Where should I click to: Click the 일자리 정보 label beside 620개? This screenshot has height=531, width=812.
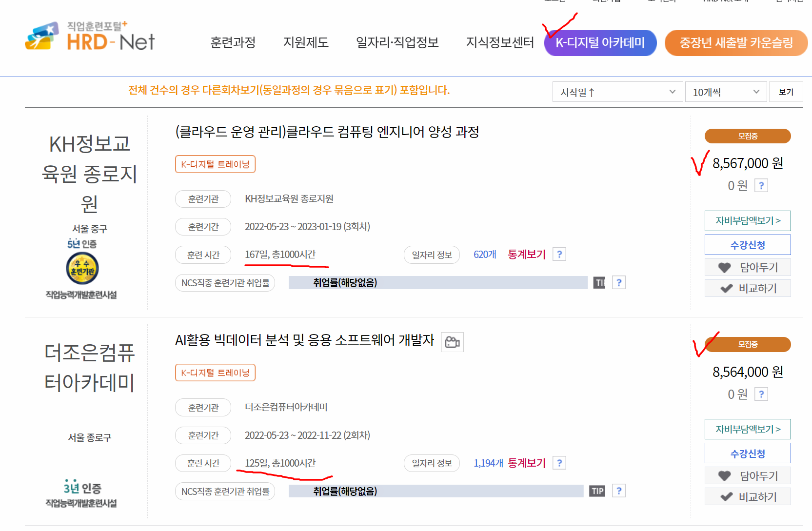pos(432,255)
